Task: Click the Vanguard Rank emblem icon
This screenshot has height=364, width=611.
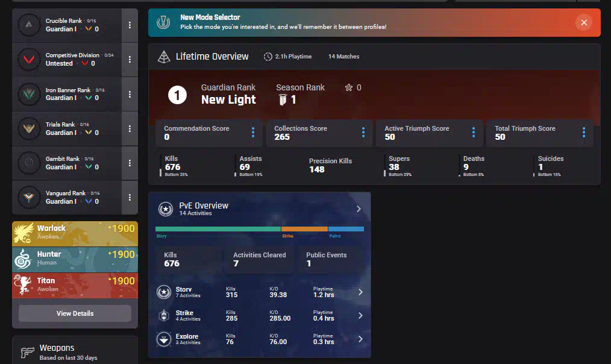Action: pos(28,197)
